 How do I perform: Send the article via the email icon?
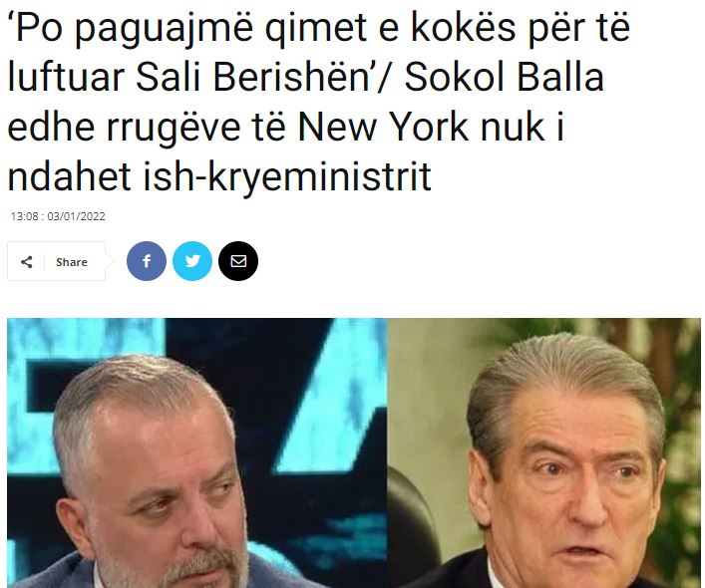click(x=238, y=261)
